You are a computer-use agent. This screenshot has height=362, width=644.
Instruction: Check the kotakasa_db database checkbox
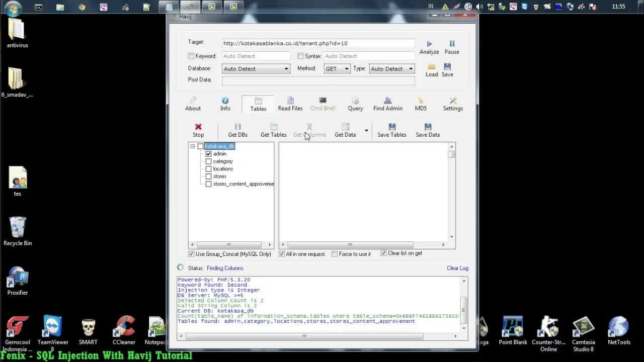tap(201, 146)
